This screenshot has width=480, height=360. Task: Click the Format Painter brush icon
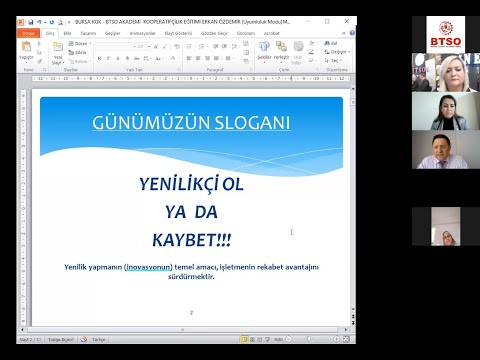pyautogui.click(x=39, y=61)
